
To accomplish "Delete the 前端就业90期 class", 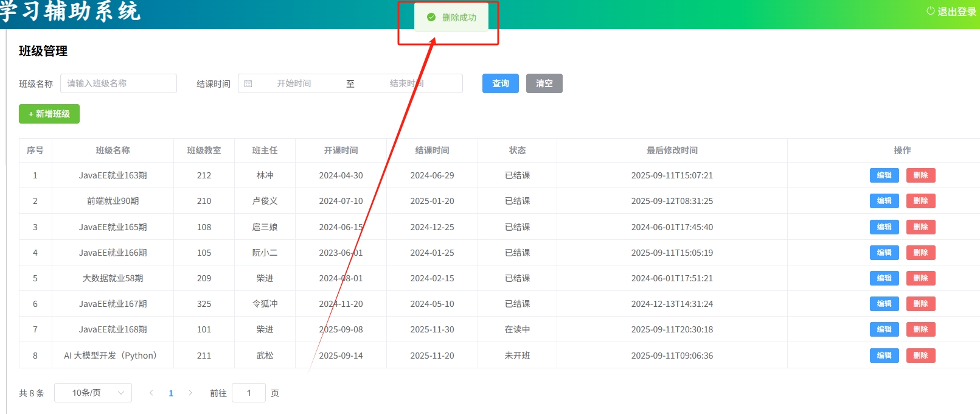I will tap(921, 201).
